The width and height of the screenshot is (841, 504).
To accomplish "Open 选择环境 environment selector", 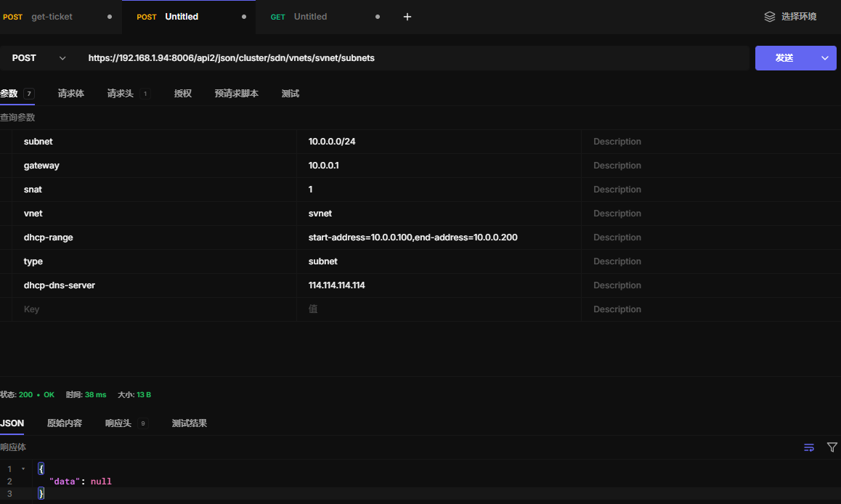I will coord(798,17).
